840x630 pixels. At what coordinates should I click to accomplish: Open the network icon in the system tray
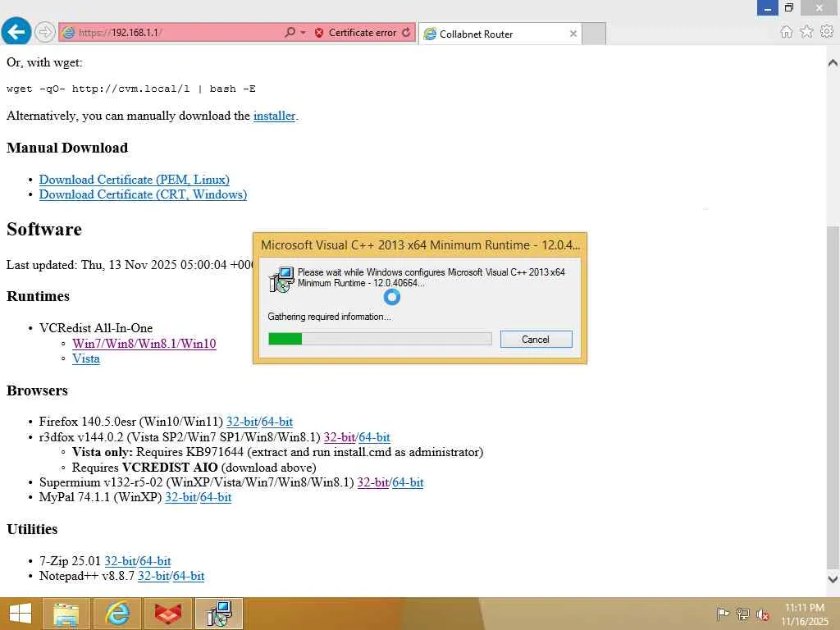743,614
